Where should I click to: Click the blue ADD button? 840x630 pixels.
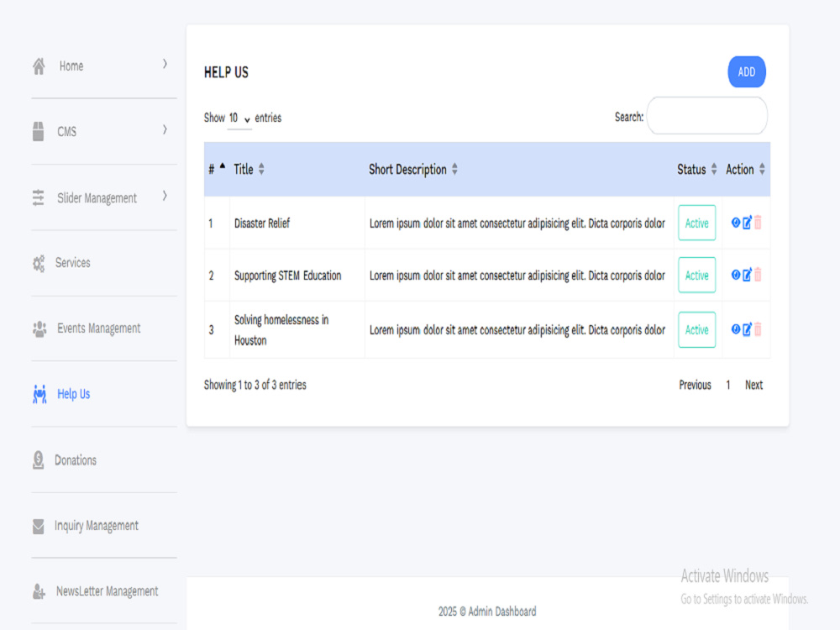tap(746, 71)
